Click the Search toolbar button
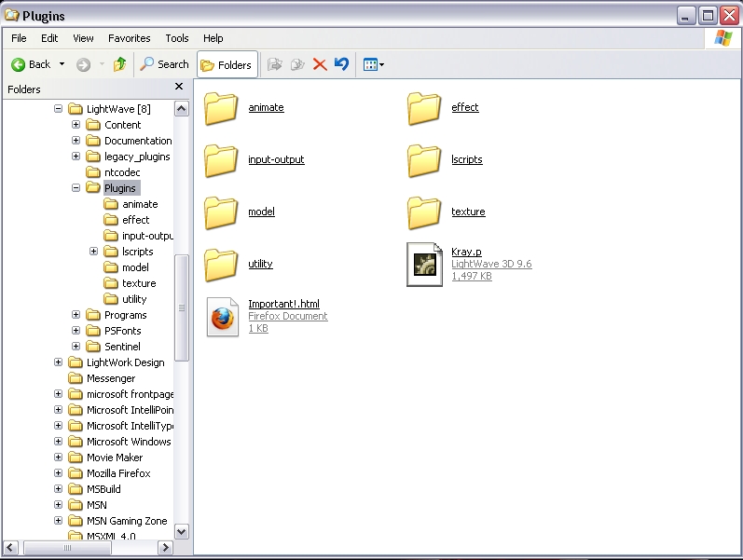 click(x=164, y=64)
